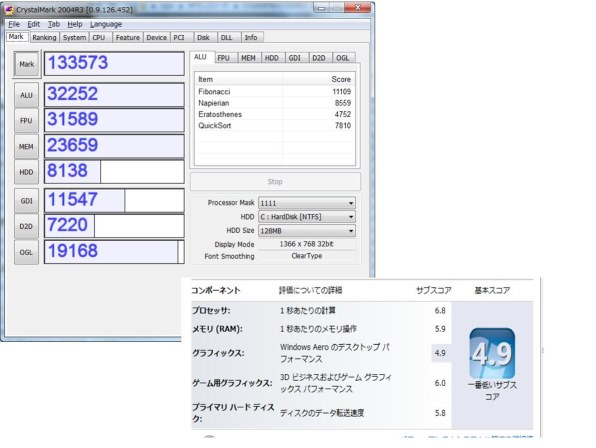Viewport: 596px width, 448px height.
Task: Run the GDI benchmark button
Action: coord(26,201)
